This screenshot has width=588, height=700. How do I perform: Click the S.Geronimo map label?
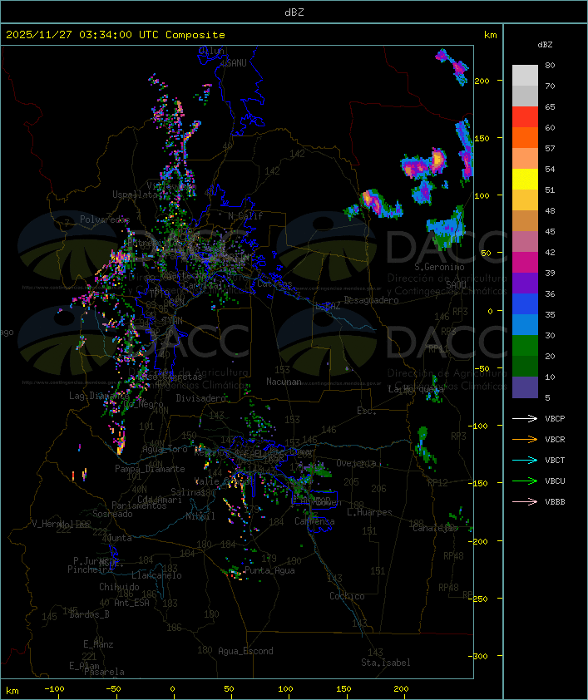click(x=439, y=267)
